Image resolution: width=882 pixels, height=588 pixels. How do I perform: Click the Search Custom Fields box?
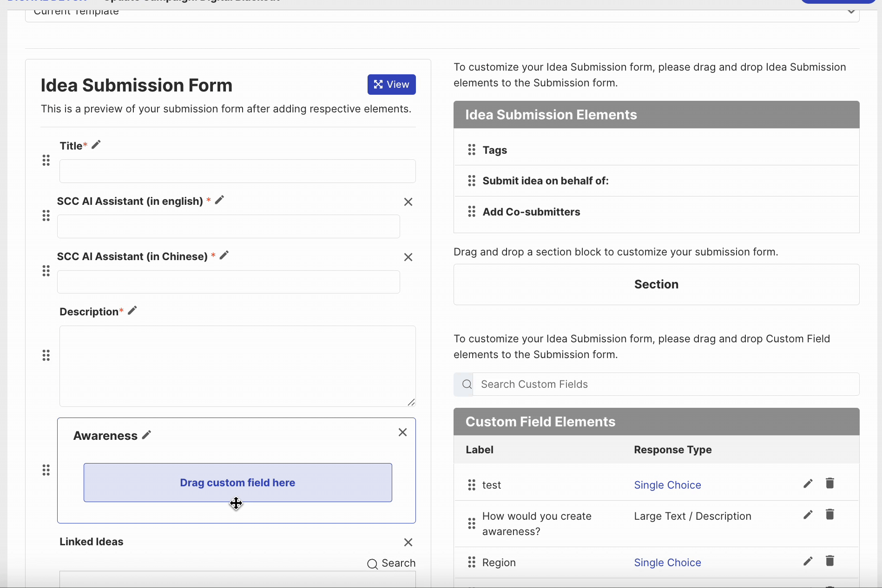(x=666, y=384)
